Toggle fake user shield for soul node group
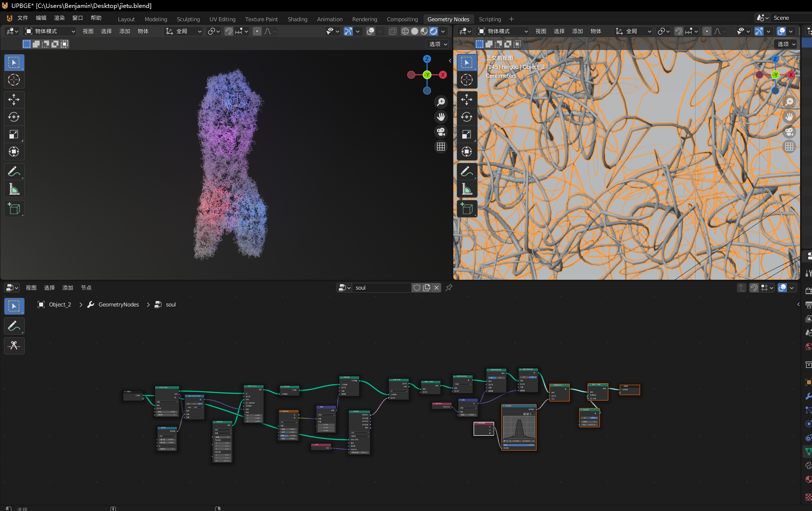 point(417,288)
